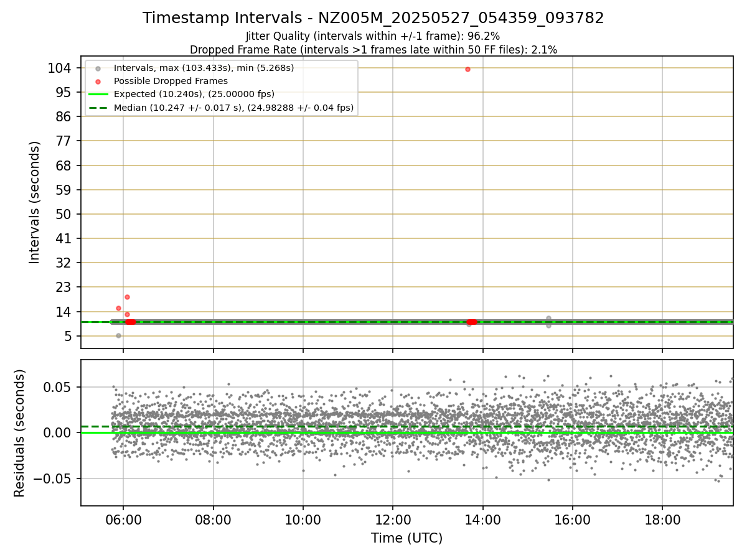Click the 0.00 tick label on the residuals axis

pyautogui.click(x=57, y=432)
